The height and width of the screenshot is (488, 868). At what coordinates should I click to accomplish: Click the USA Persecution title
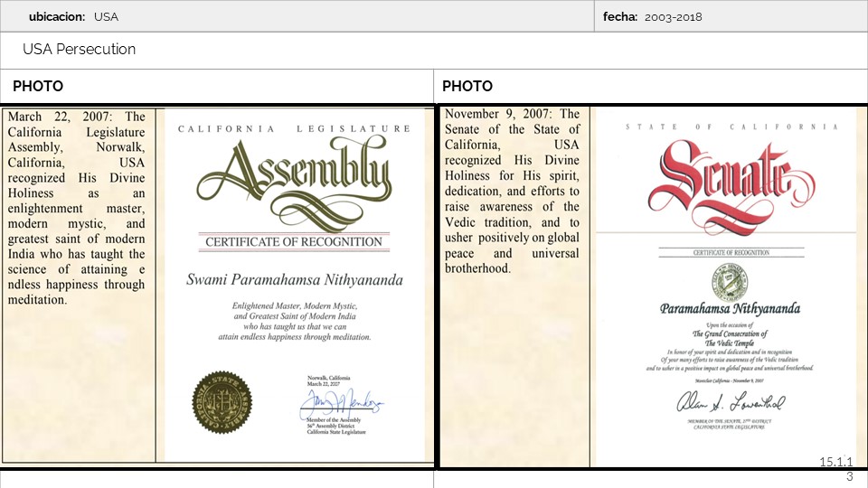(80, 50)
